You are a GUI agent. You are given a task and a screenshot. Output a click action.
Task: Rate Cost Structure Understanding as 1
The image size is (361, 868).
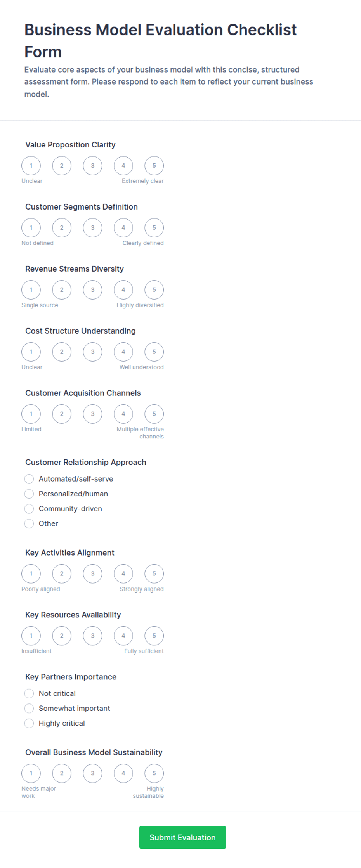[x=31, y=352]
